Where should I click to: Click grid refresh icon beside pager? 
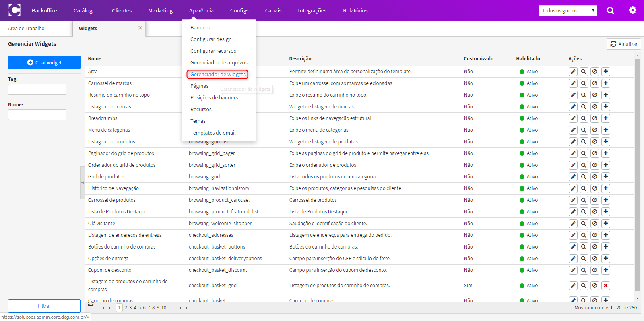[91, 305]
